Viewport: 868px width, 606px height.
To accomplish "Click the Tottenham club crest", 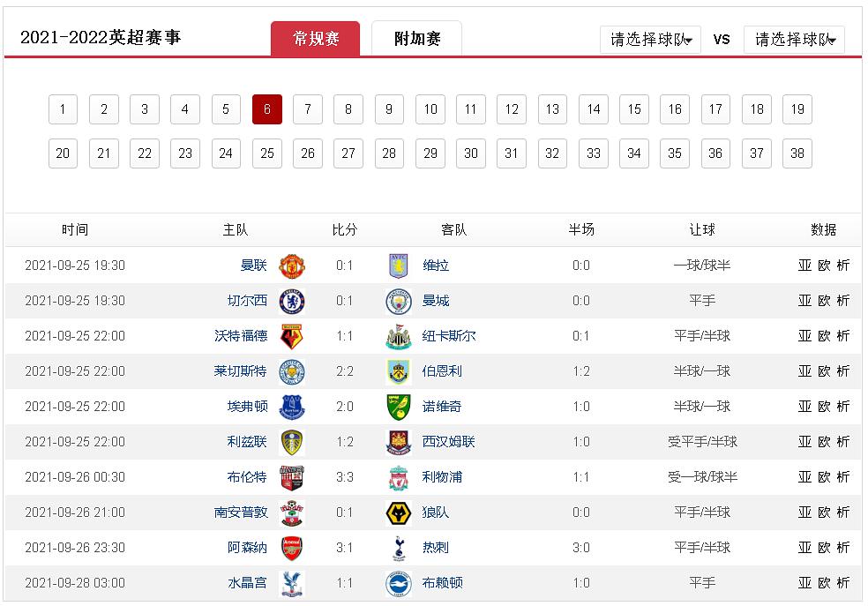I will [399, 548].
